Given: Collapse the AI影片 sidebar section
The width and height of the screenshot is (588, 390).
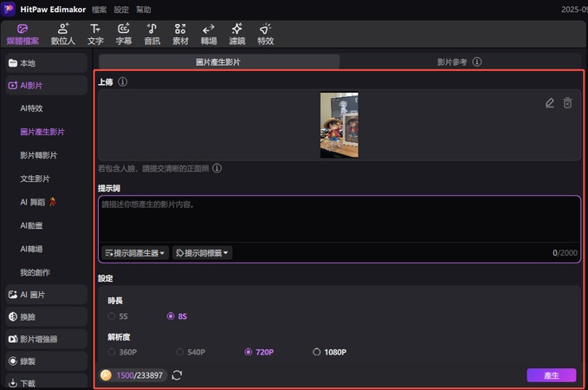Looking at the screenshot, I should [47, 85].
